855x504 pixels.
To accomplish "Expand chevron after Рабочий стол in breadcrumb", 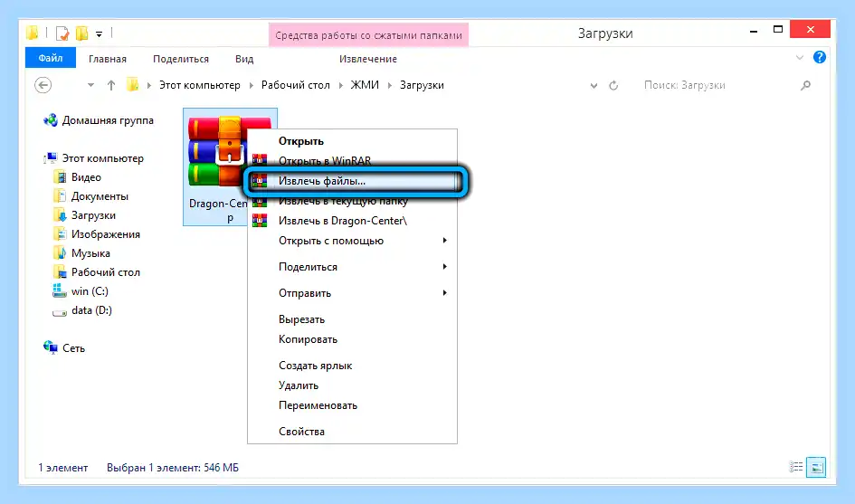I will (341, 85).
